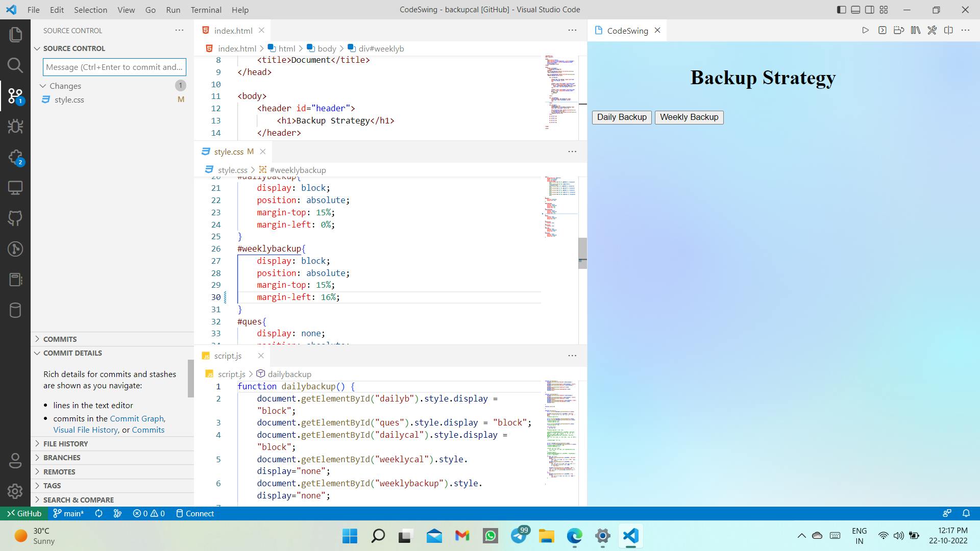Open the CodeSwing console icon
This screenshot has width=980, height=551.
(882, 31)
